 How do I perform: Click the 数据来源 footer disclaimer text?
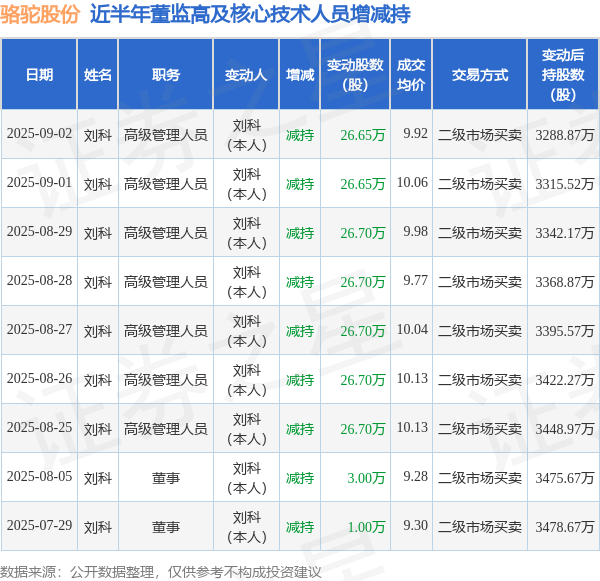coord(161,572)
